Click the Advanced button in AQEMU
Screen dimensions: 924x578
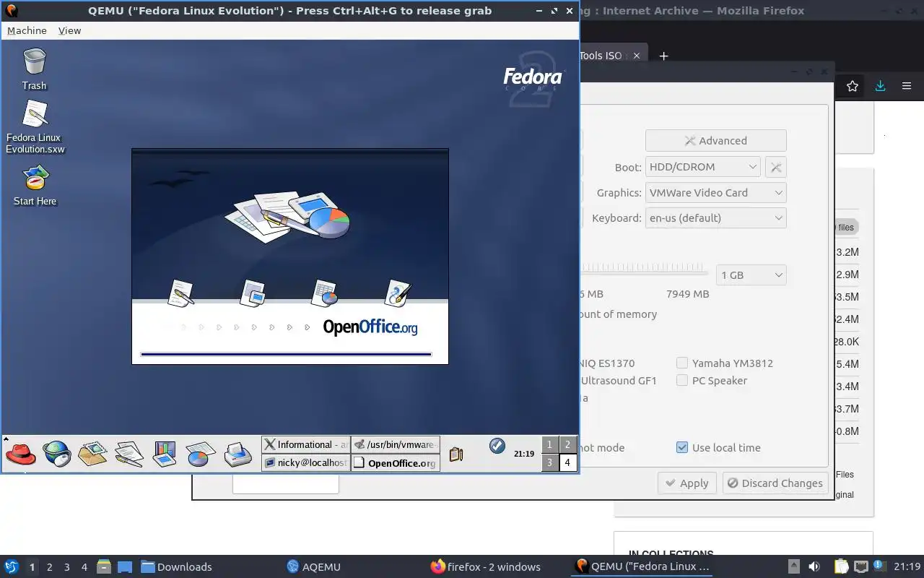(x=715, y=141)
